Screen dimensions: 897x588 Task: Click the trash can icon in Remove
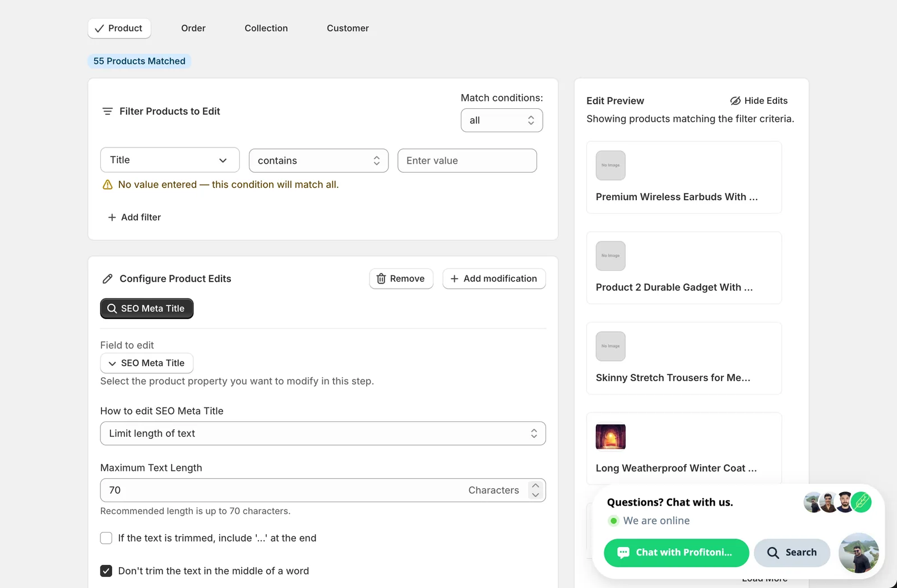[381, 279]
